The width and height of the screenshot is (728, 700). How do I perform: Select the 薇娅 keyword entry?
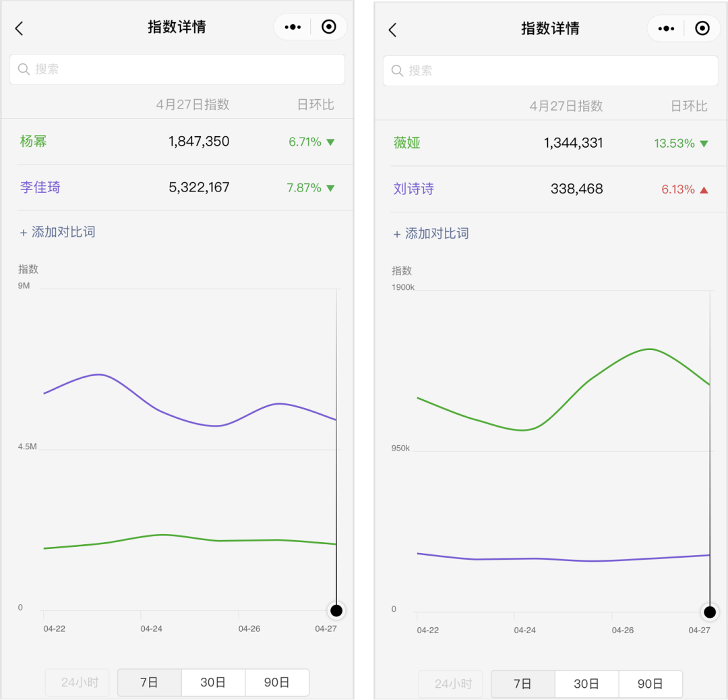[407, 143]
